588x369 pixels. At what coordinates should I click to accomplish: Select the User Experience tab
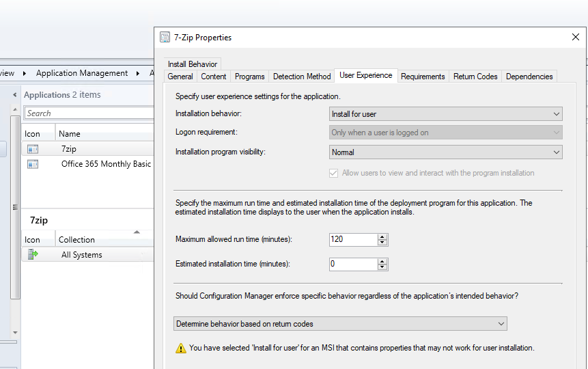click(x=366, y=75)
